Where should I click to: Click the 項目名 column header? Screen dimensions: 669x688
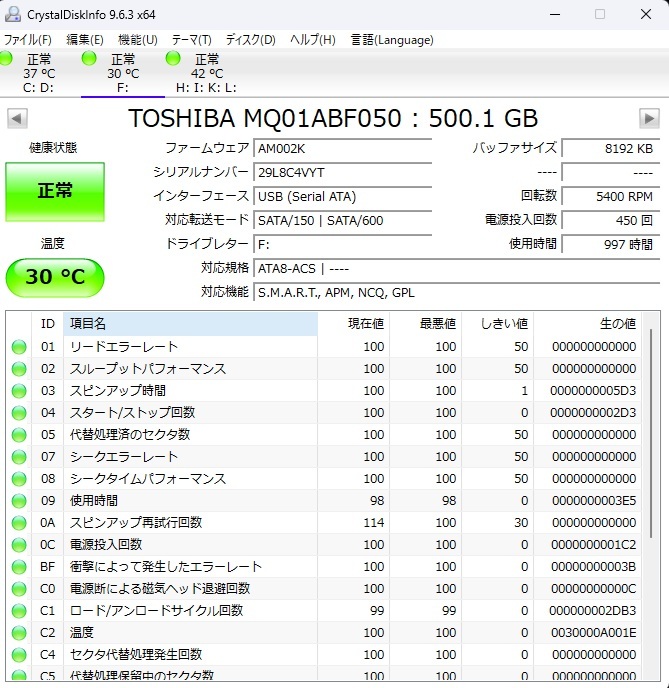190,324
